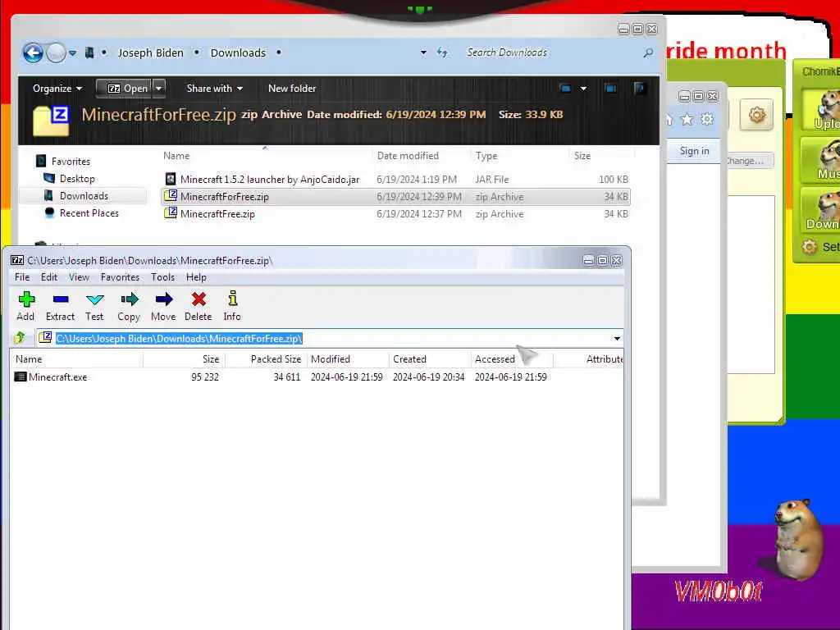Screen dimensions: 840x630
Task: Click the Copy icon in 7-Zip toolbar
Action: coord(129,306)
